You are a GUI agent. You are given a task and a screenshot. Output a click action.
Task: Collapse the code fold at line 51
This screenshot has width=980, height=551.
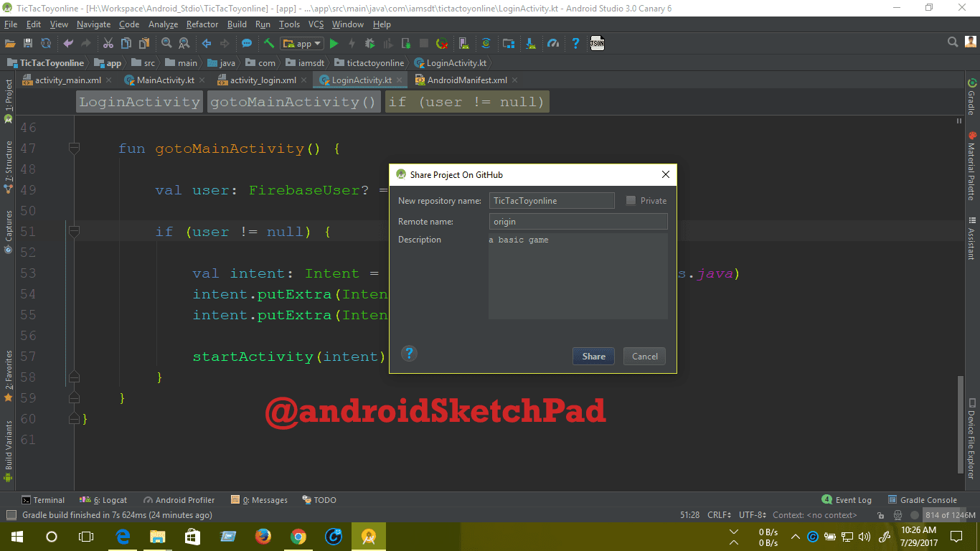(x=74, y=232)
